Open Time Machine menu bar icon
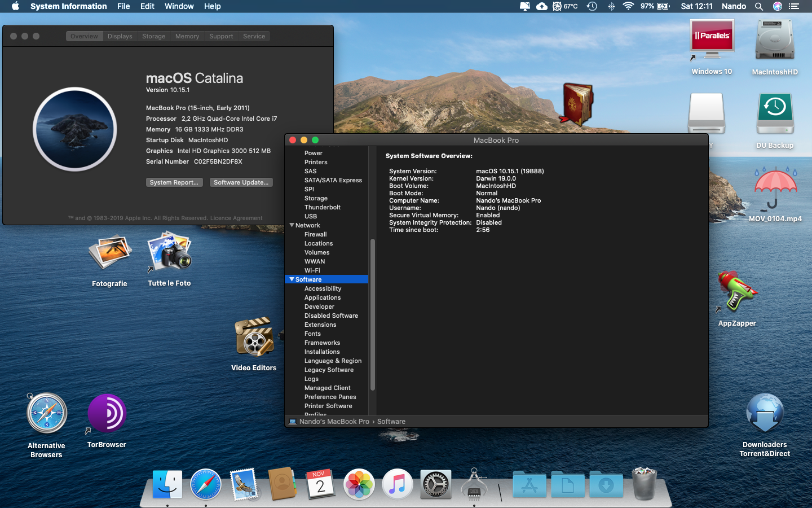This screenshot has height=508, width=812. coord(592,6)
